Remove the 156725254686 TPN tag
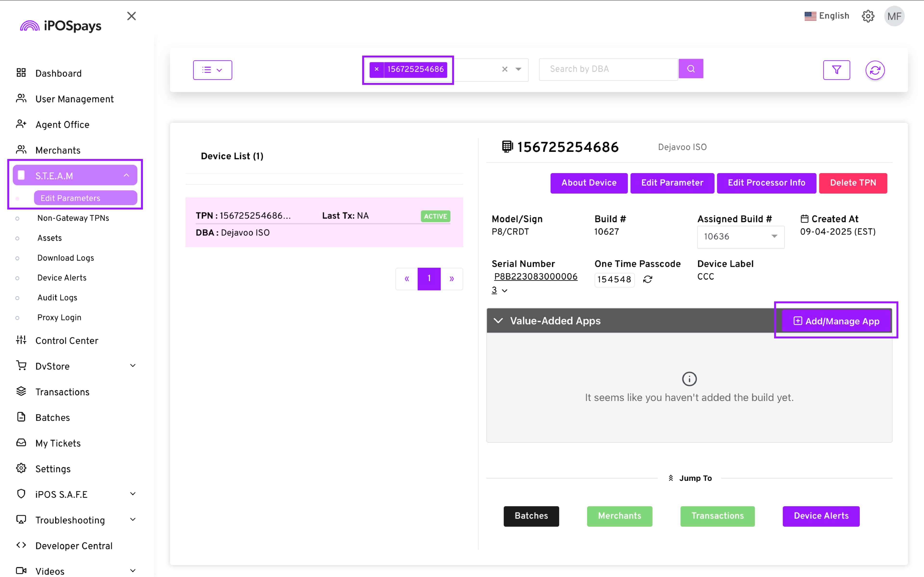Viewport: 924px width, 577px height. pyautogui.click(x=377, y=69)
